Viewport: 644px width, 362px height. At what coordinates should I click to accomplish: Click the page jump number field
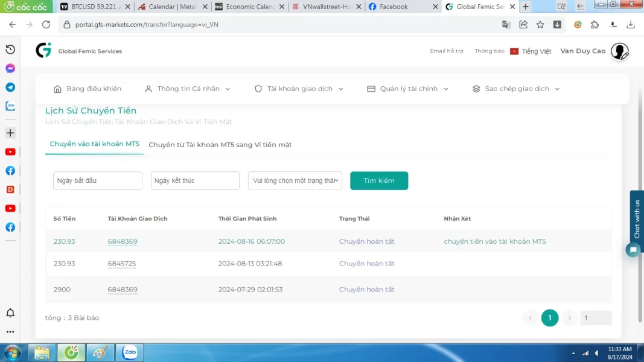596,318
